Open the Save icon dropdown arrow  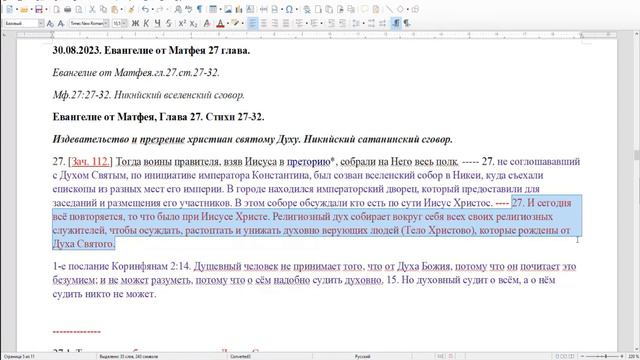(47, 9)
